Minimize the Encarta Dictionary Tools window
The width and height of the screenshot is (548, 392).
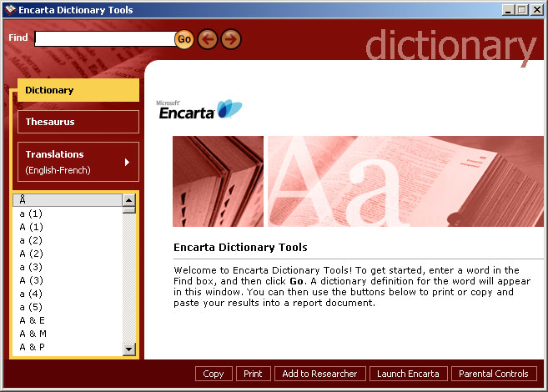tap(508, 9)
